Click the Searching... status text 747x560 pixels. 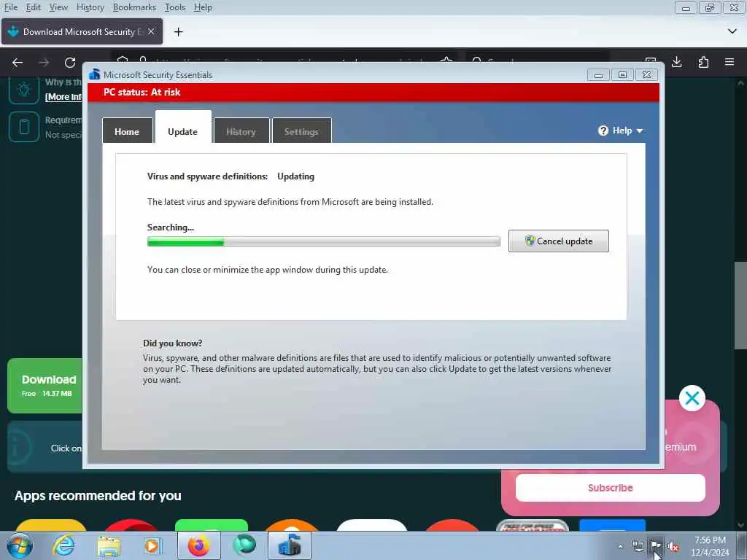(x=171, y=227)
